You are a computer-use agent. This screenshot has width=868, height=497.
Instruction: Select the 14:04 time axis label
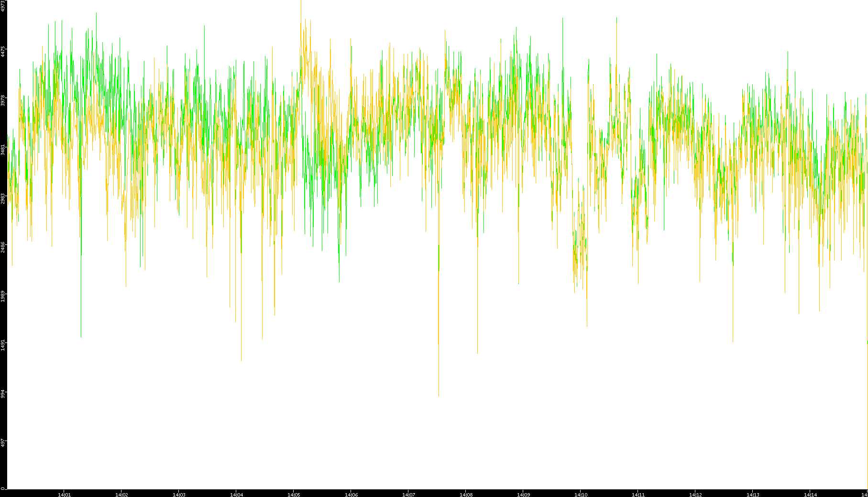pos(236,495)
